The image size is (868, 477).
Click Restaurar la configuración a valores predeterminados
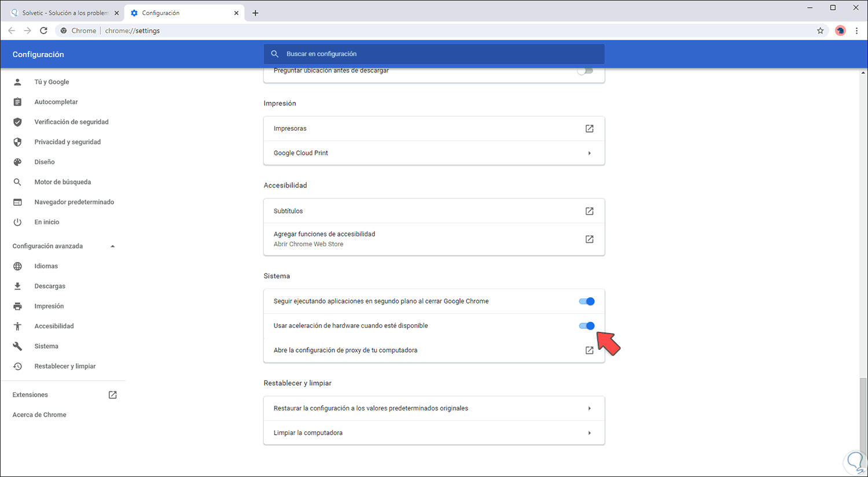[371, 408]
